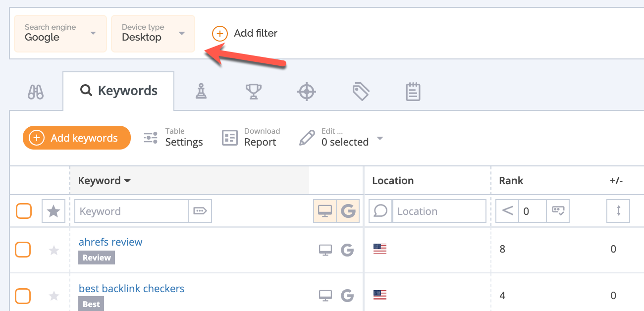644x311 pixels.
Task: Open the Search engine Google dropdown
Action: point(60,33)
